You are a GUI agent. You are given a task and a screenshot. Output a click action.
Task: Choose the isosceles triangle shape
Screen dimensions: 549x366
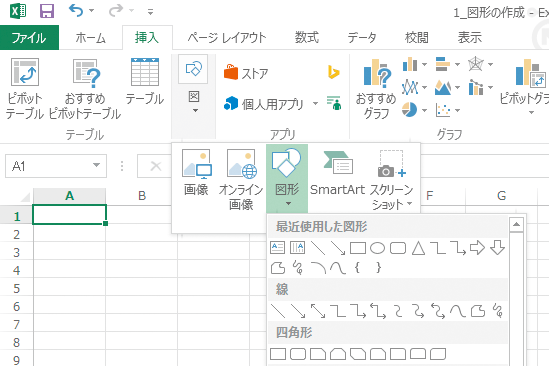tap(418, 248)
